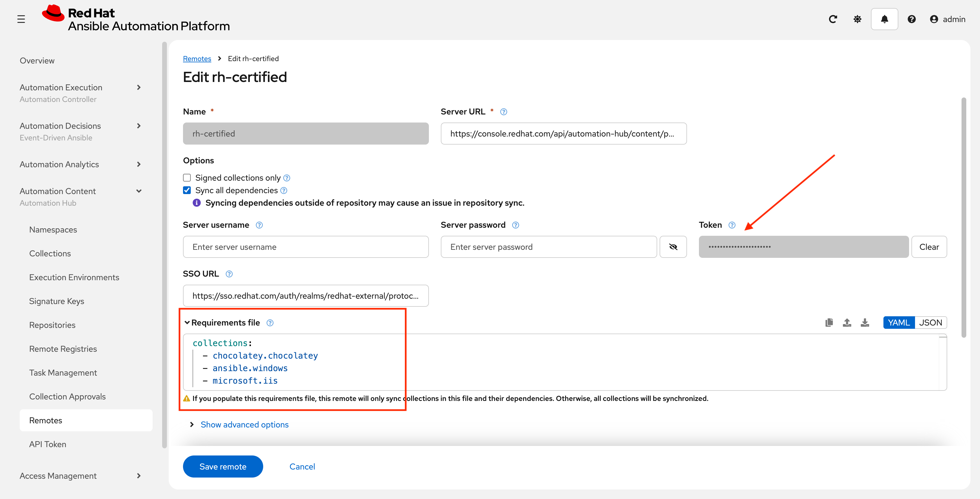Switch editor to JSON tab
Image resolution: width=980 pixels, height=499 pixels.
(x=930, y=323)
